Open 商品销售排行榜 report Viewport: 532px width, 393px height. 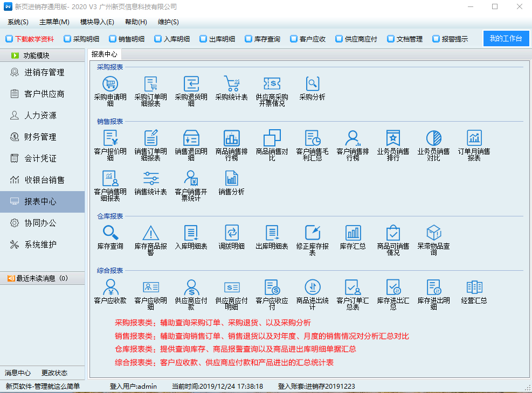tap(231, 138)
